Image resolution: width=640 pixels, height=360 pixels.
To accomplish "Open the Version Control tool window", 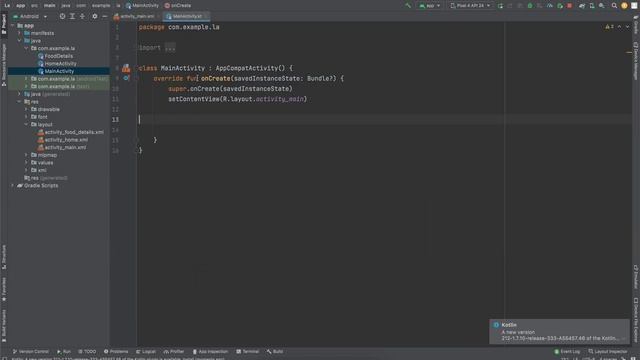I will [x=31, y=351].
